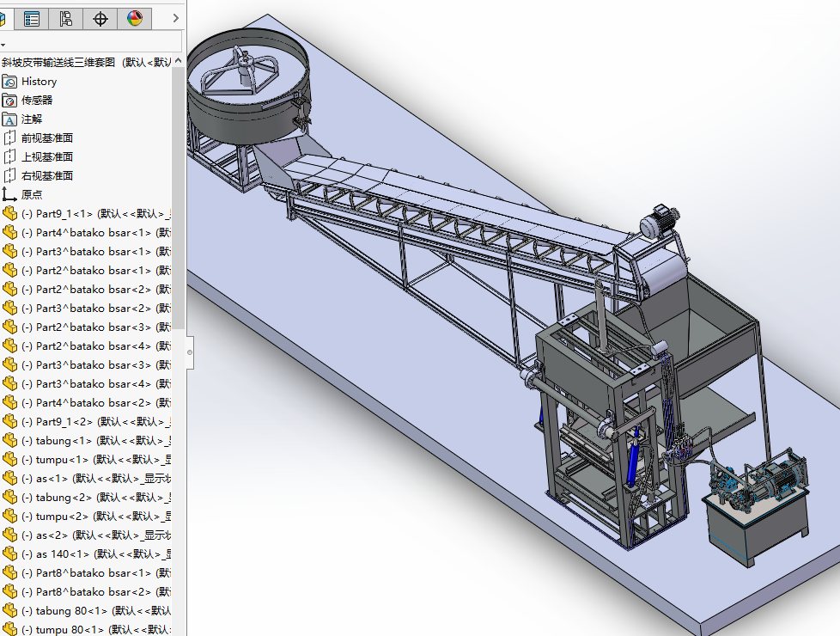Open the DisplayManager color ball tab
Viewport: 840px width, 636px height.
pos(135,19)
